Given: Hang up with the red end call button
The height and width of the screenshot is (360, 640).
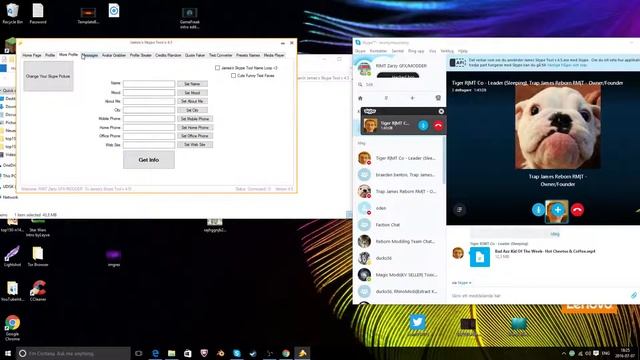Looking at the screenshot, I should [x=577, y=210].
